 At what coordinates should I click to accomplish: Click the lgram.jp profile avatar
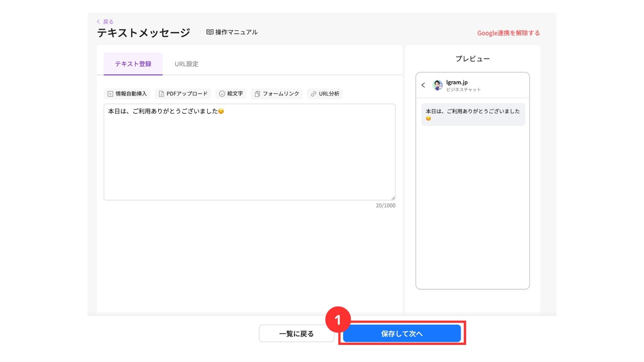[437, 85]
